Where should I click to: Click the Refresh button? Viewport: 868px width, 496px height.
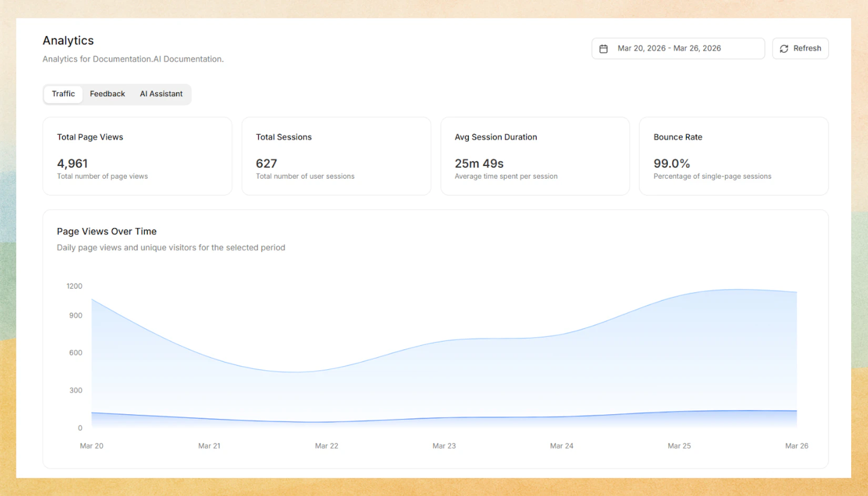tap(800, 48)
